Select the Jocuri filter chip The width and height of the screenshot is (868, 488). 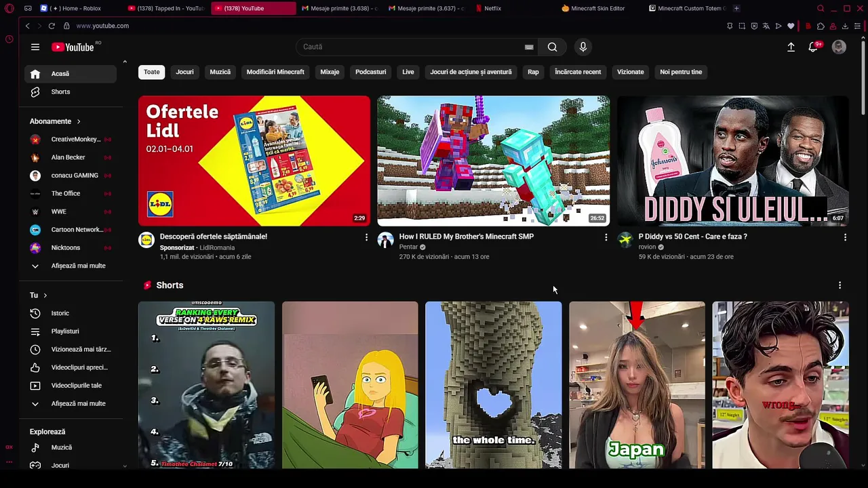click(184, 72)
